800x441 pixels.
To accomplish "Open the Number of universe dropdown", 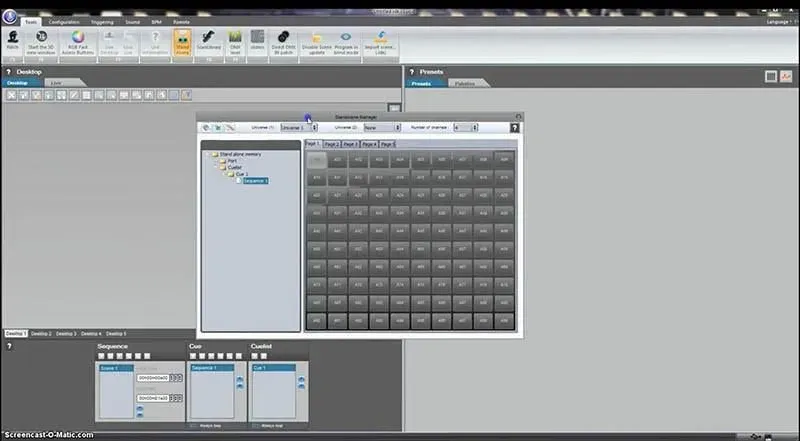I will pyautogui.click(x=466, y=127).
